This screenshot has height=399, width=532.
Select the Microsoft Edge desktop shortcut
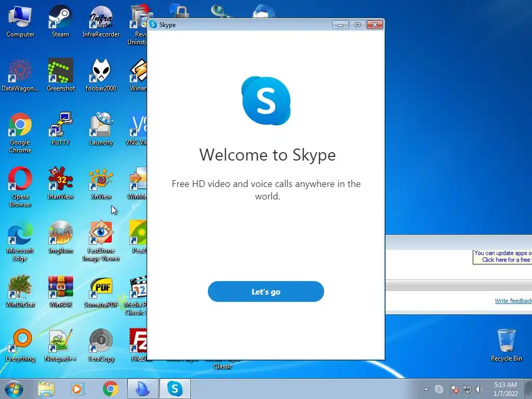click(20, 241)
